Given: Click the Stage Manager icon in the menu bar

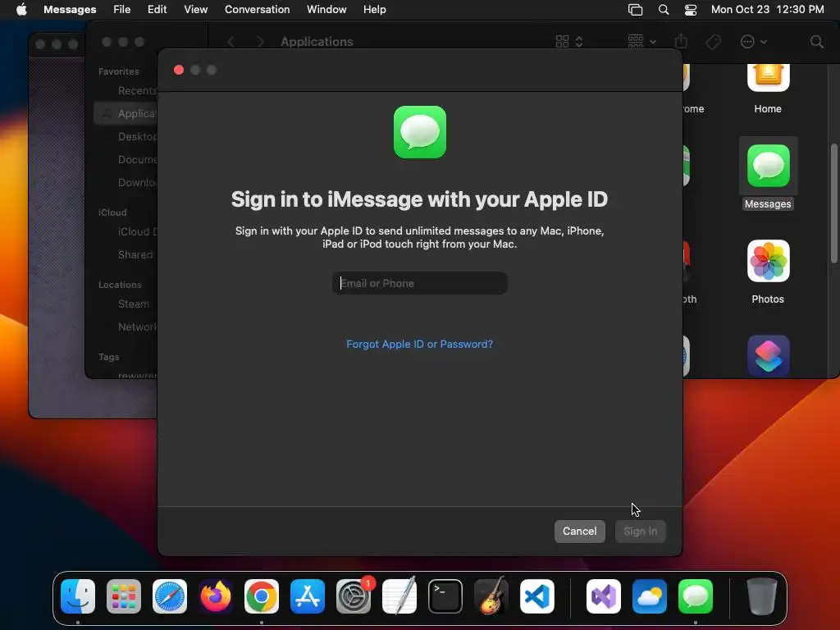Looking at the screenshot, I should coord(636,10).
